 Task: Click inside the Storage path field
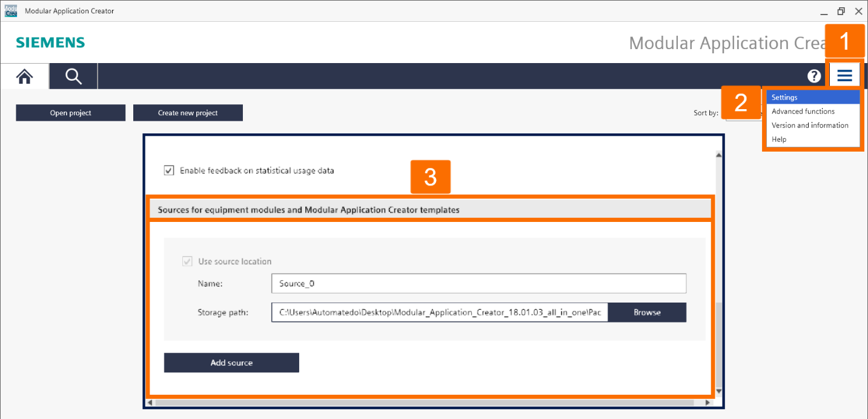[x=439, y=312]
